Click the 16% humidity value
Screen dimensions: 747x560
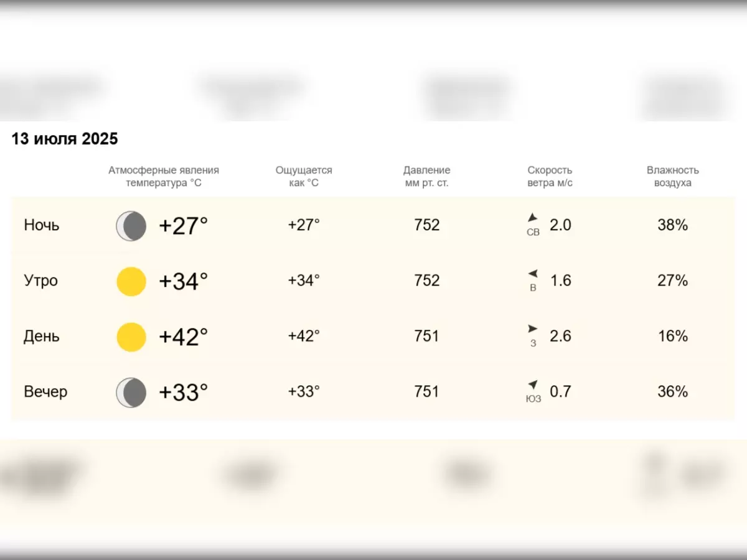(672, 336)
